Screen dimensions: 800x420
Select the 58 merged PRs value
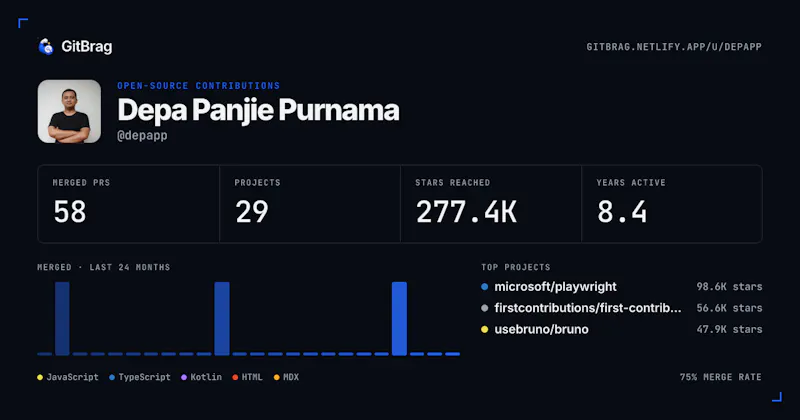pyautogui.click(x=70, y=211)
